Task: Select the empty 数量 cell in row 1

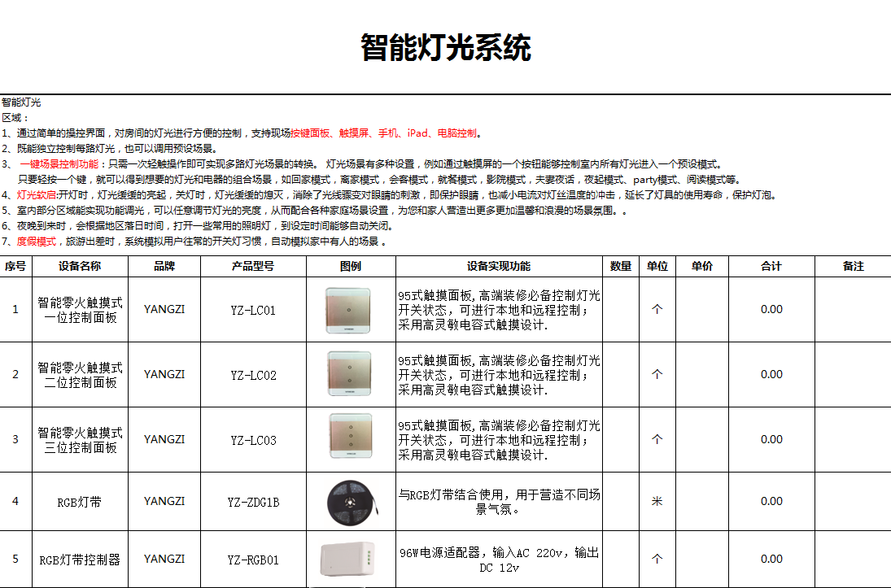Action: pos(621,310)
